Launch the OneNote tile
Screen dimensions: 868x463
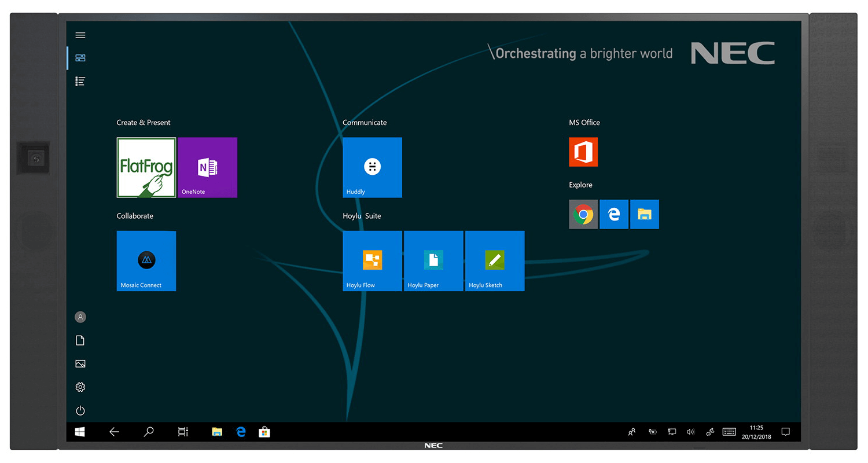(x=207, y=167)
